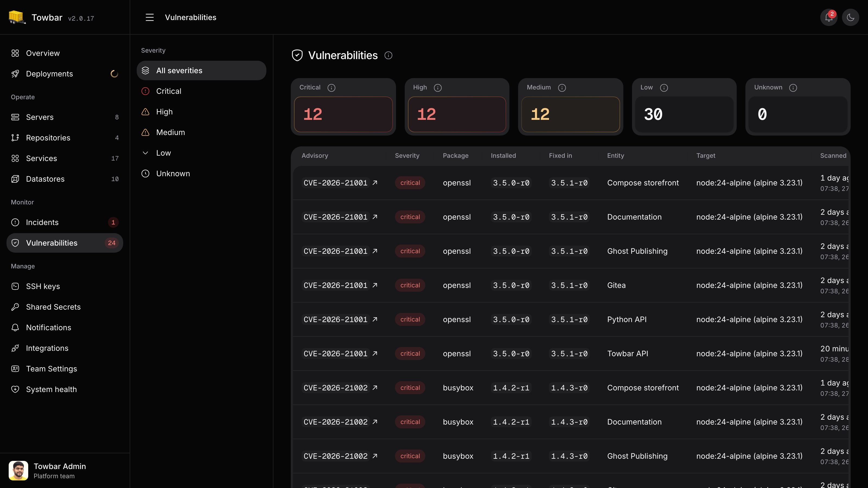Click info icon on High card
Screen dimensions: 868x488
pos(437,88)
